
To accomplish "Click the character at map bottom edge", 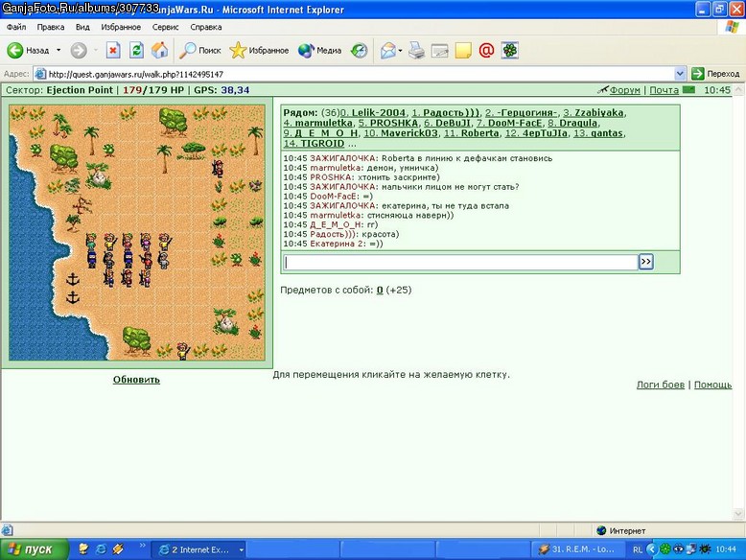I will [x=183, y=351].
